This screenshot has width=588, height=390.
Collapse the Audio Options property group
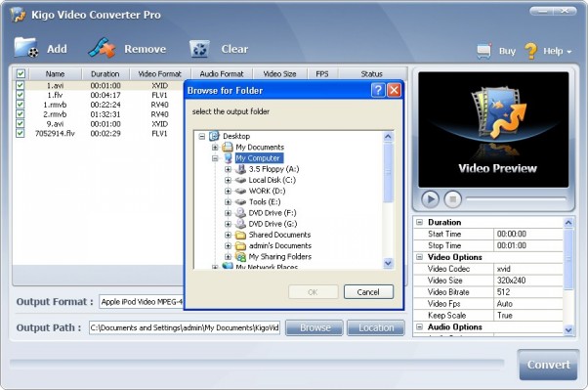pyautogui.click(x=420, y=326)
